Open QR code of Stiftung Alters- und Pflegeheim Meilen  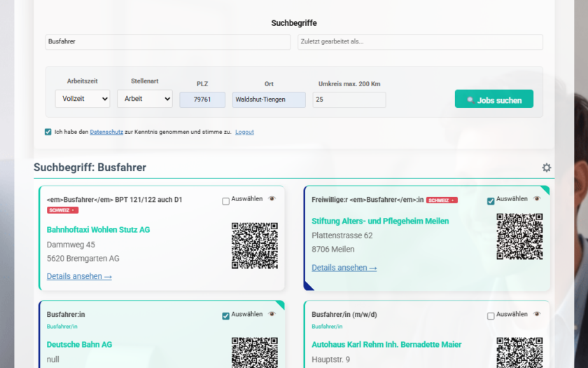[x=519, y=236]
